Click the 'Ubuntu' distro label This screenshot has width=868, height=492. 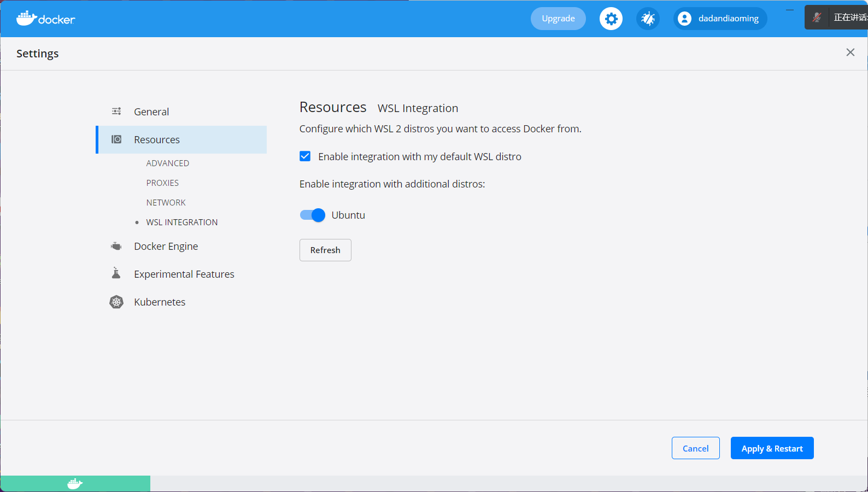click(348, 215)
